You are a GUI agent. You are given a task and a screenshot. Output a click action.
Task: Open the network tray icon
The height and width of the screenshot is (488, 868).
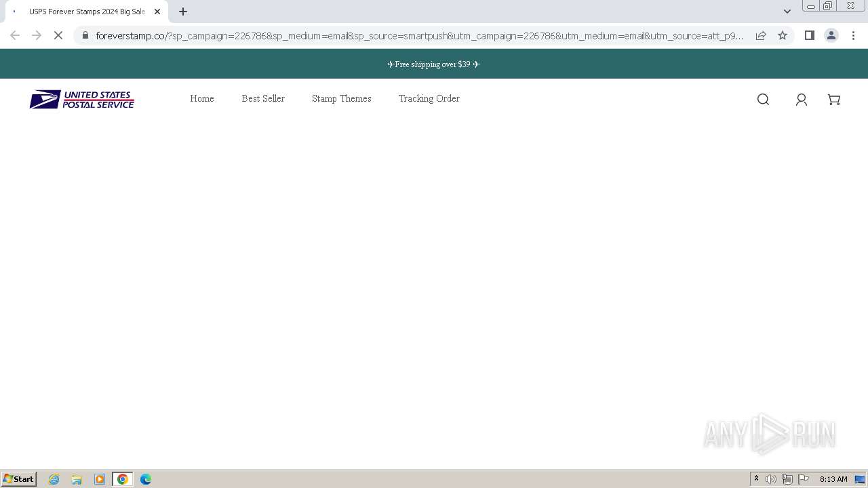[x=787, y=479]
